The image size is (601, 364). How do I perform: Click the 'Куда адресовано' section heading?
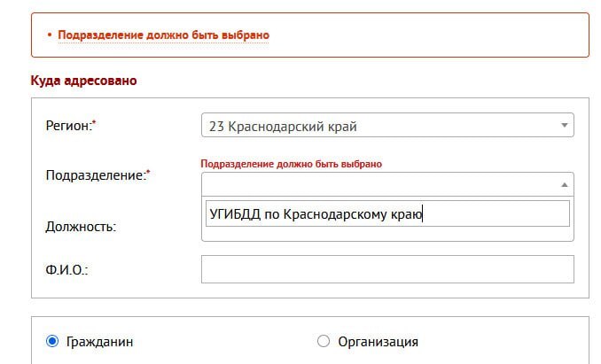83,81
